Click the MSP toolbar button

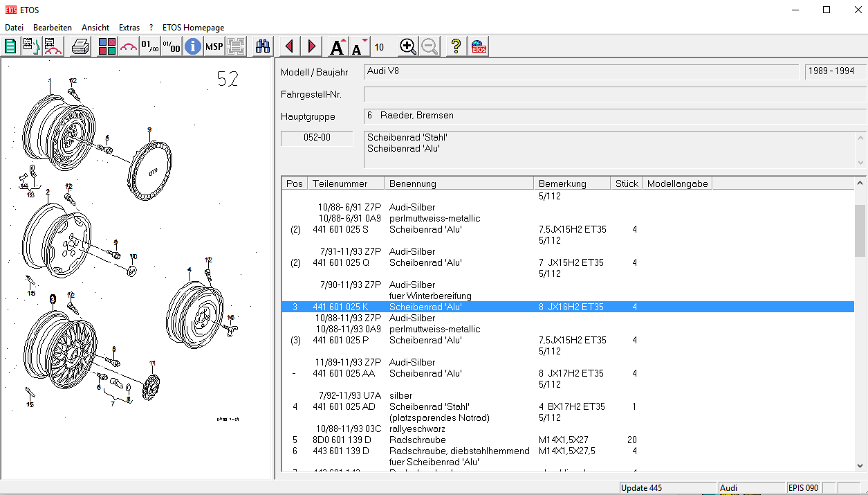coord(214,46)
